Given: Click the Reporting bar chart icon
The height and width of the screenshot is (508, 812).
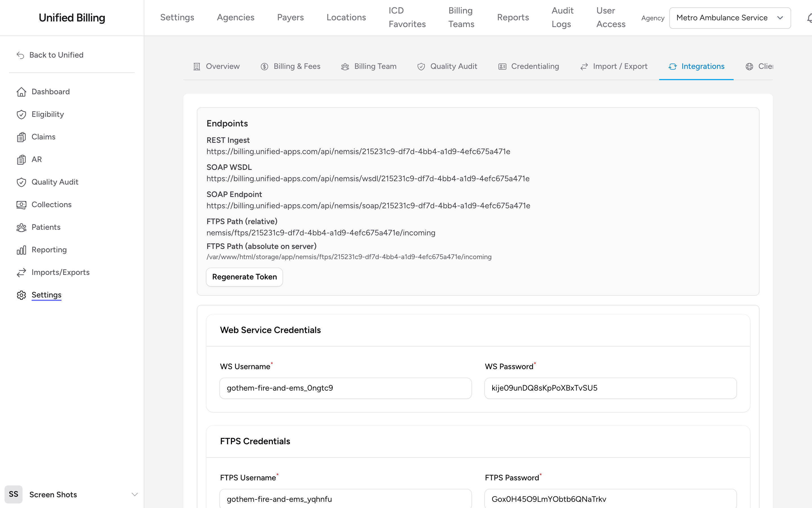Looking at the screenshot, I should [x=21, y=250].
